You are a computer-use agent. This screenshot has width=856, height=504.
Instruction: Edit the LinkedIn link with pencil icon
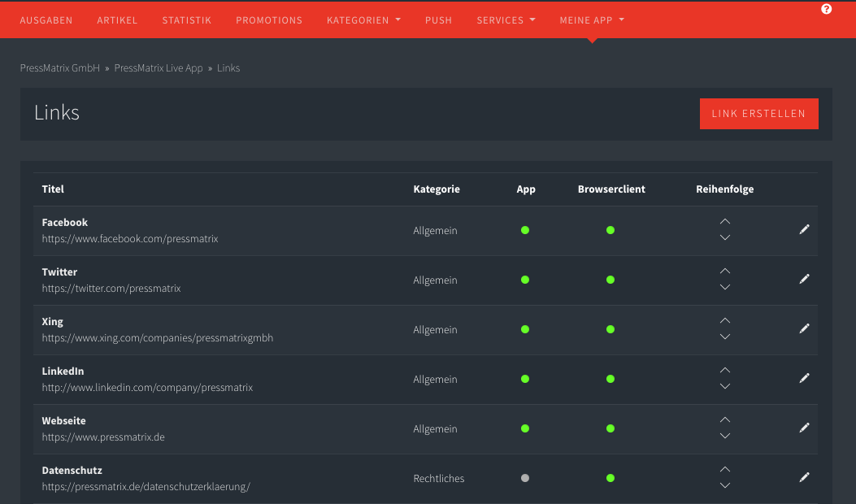click(804, 379)
